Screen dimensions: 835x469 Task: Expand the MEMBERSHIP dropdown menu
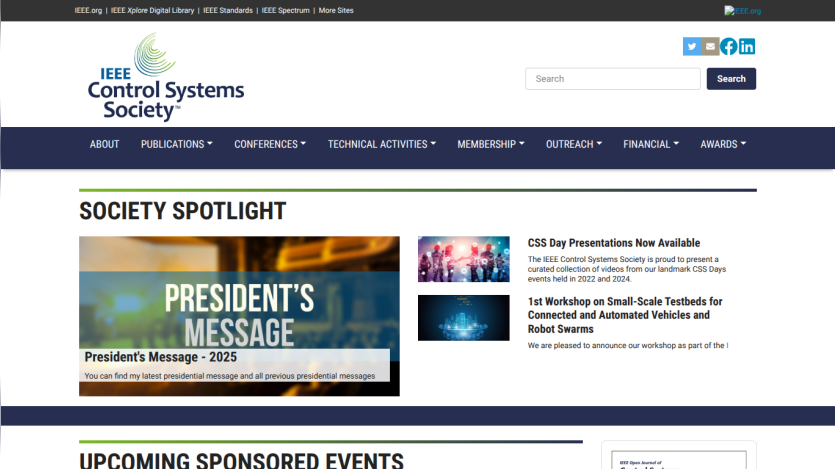[491, 144]
